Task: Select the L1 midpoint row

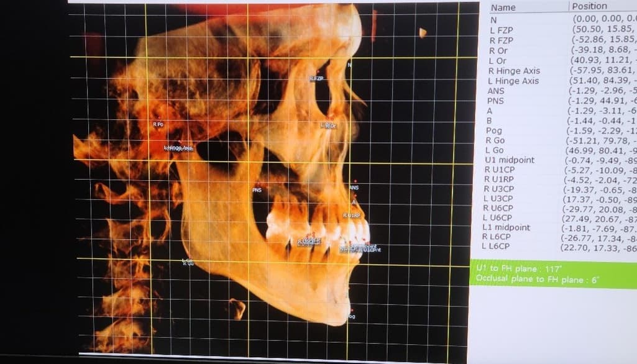Action: tap(507, 227)
